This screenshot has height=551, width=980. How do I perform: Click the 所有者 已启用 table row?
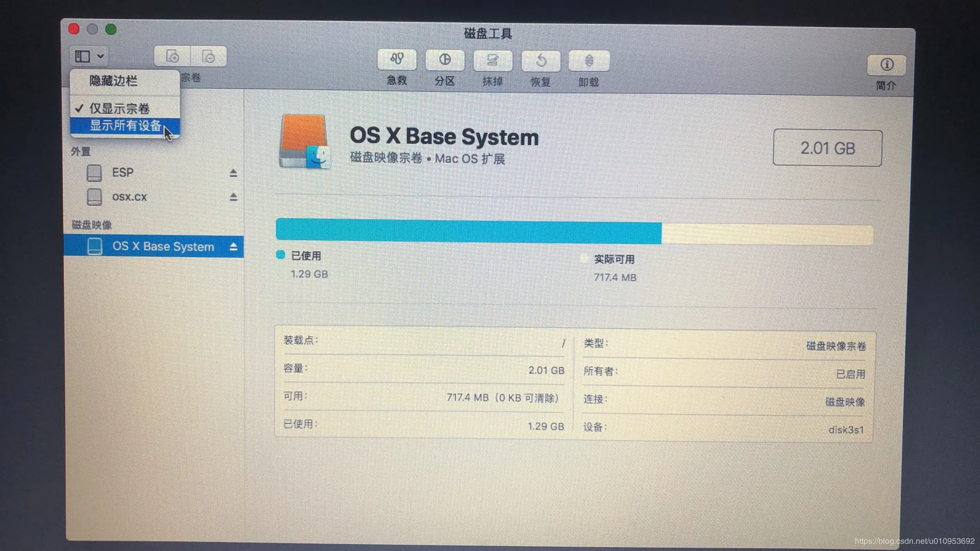click(x=725, y=372)
